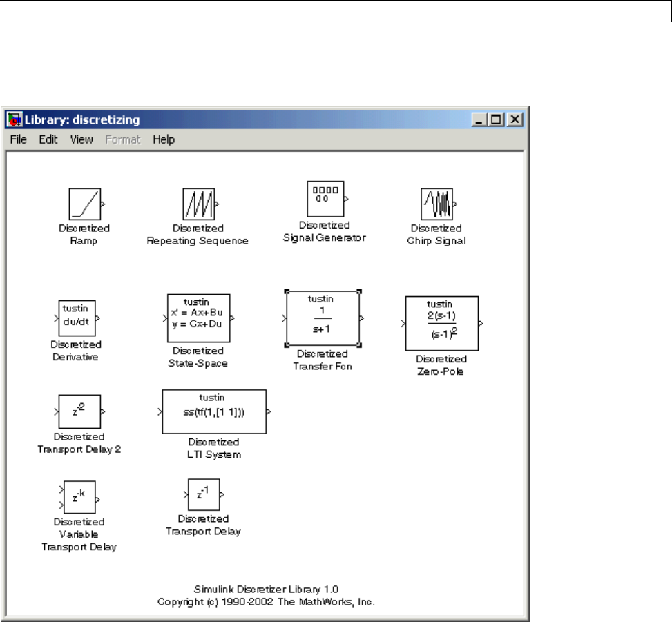672x622 pixels.
Task: Select the Discretized Signal Generator block icon
Action: click(325, 199)
